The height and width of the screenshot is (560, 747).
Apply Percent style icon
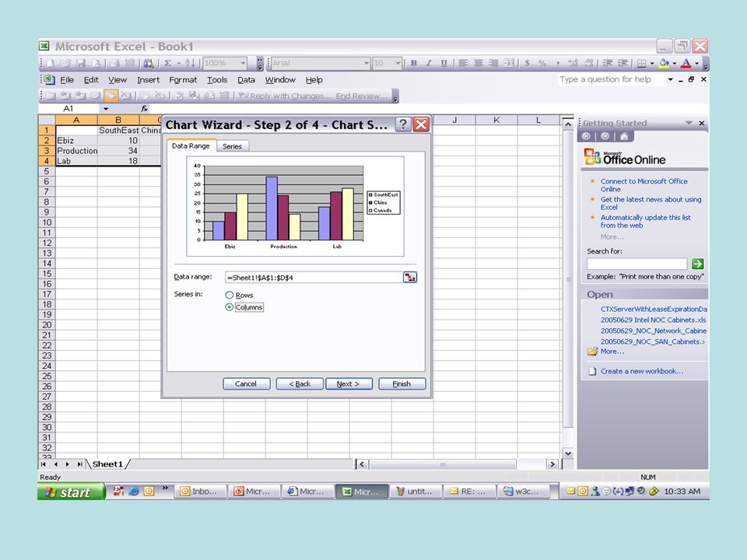click(x=542, y=63)
